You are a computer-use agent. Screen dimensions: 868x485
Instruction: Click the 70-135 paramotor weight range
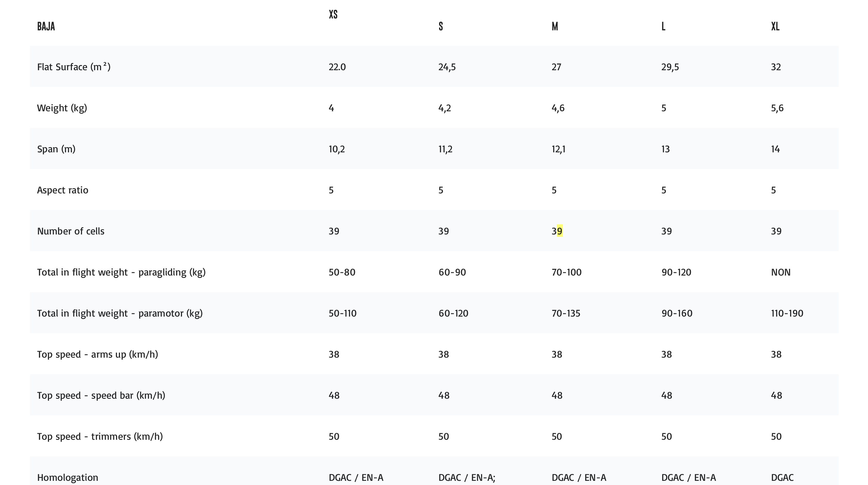(566, 313)
